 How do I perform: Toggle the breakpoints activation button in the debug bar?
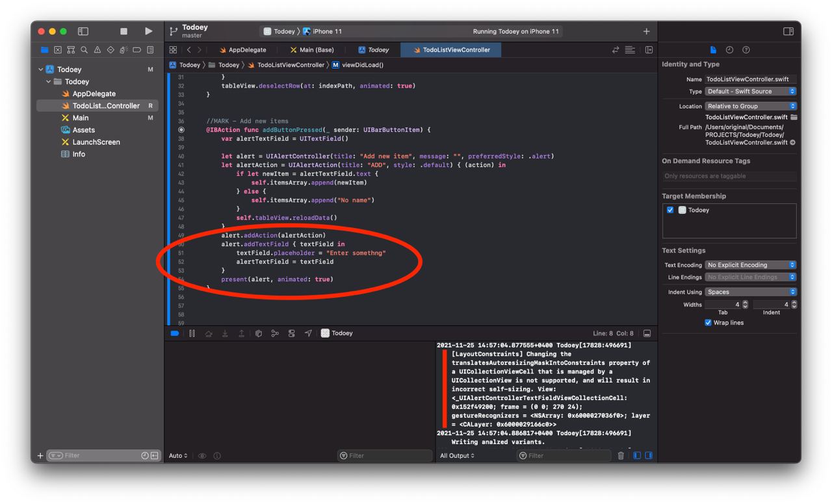174,333
